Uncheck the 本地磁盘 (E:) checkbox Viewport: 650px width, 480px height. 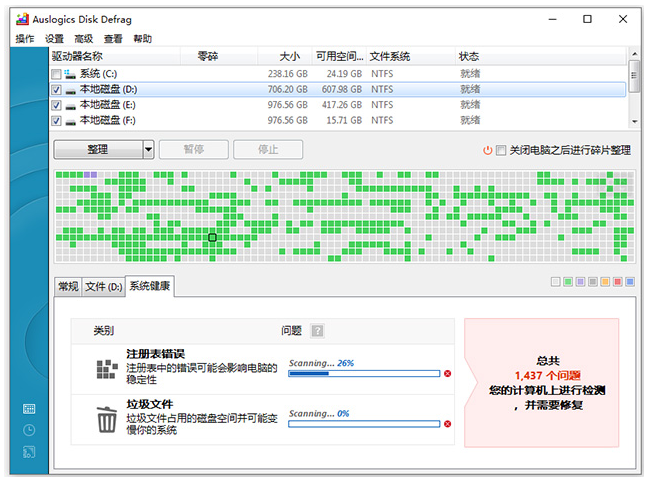point(56,105)
